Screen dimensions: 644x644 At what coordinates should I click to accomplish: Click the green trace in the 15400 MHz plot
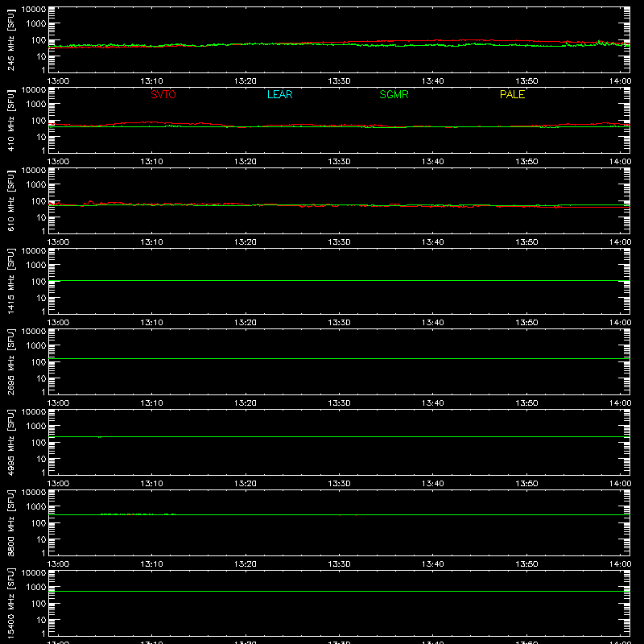point(339,592)
